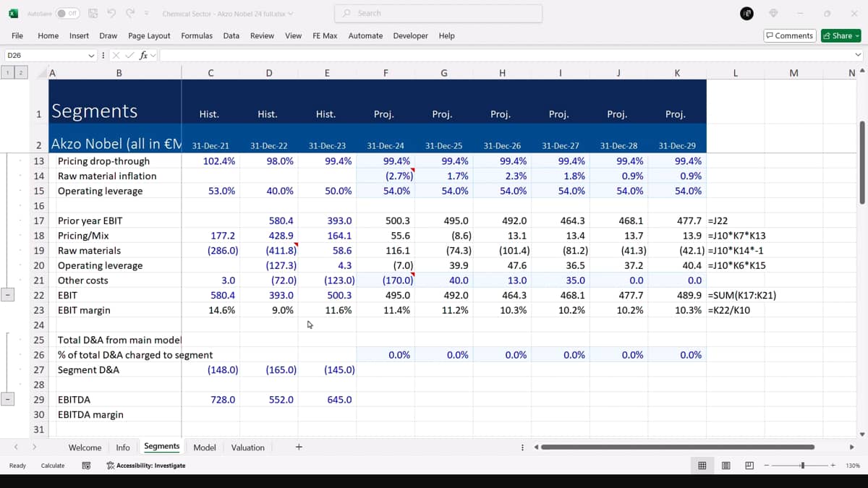
Task: Go to previous sheet with the left arrow
Action: 16,448
